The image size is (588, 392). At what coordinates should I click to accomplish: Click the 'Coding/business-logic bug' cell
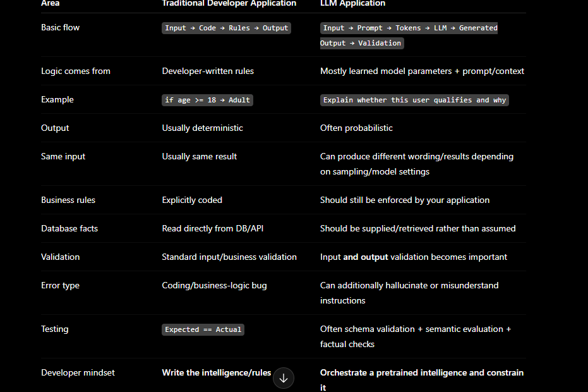point(214,286)
